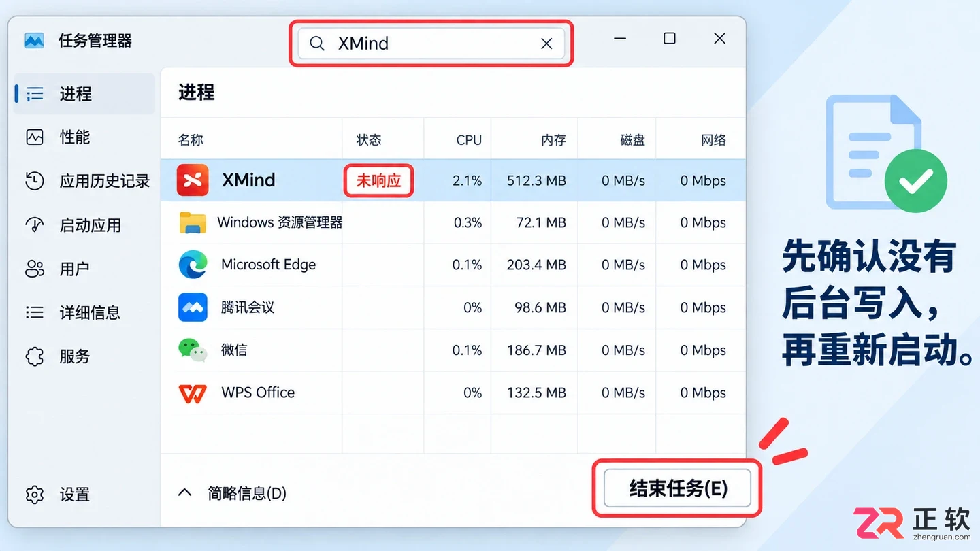Switch to the 性能 tab
Viewport: 980px width, 551px height.
click(86, 137)
